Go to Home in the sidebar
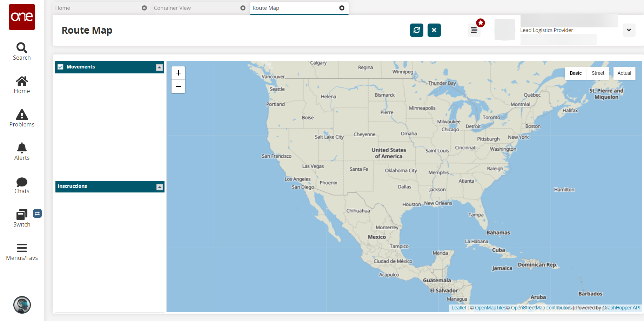The height and width of the screenshot is (321, 644). [22, 85]
